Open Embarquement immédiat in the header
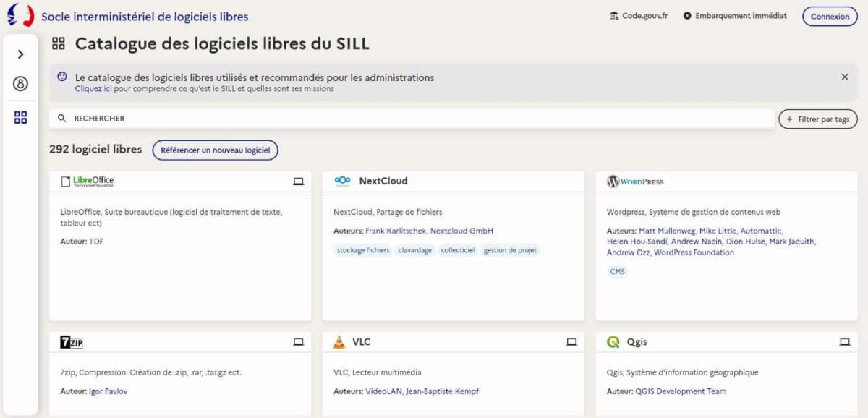 coord(735,16)
